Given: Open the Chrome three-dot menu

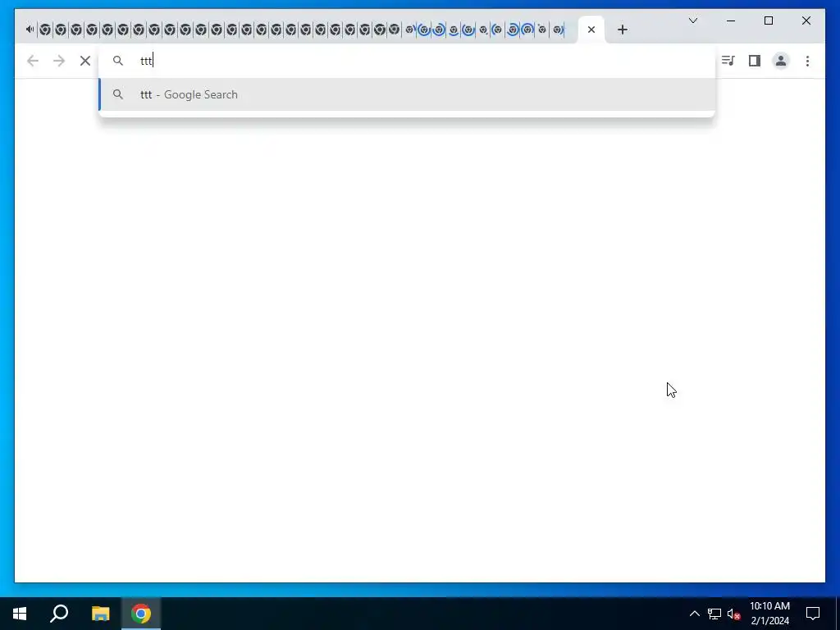Looking at the screenshot, I should coord(807,61).
